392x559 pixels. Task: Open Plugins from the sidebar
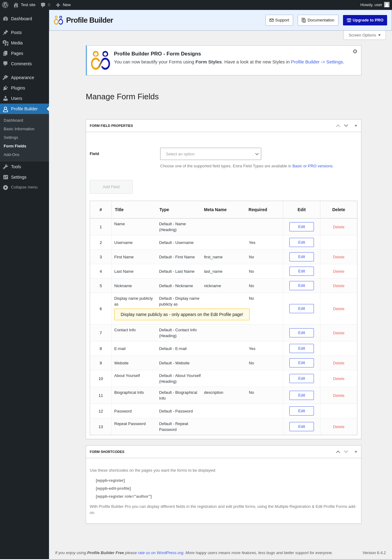pyautogui.click(x=18, y=88)
